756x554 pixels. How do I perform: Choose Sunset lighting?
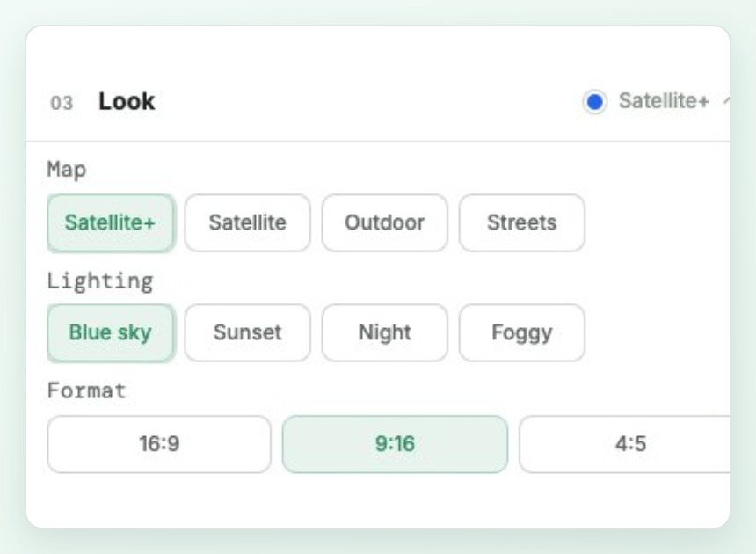point(247,332)
